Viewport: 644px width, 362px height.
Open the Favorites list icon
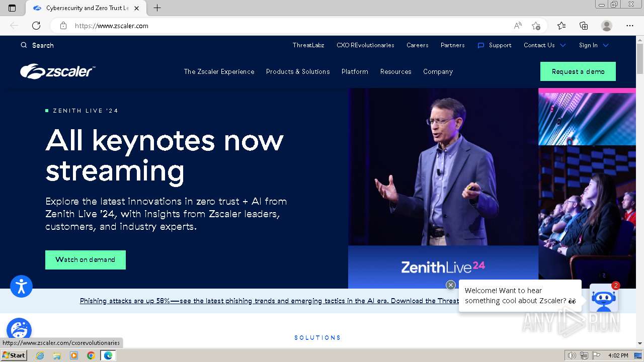pyautogui.click(x=561, y=26)
